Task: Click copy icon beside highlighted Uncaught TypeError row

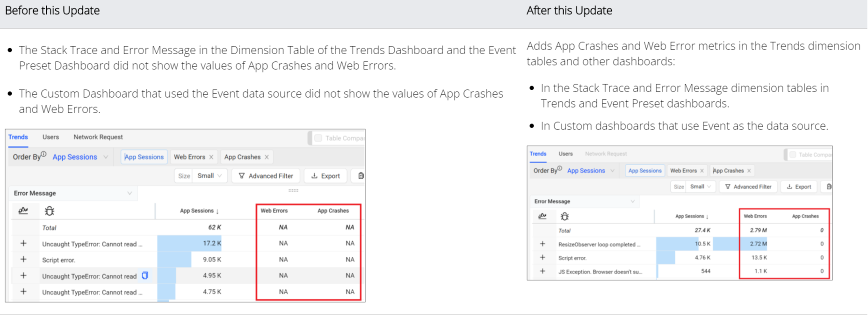Action: pyautogui.click(x=145, y=275)
